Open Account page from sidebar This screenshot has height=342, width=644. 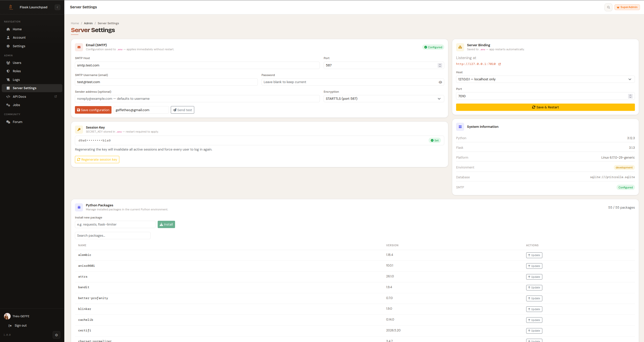click(32, 38)
